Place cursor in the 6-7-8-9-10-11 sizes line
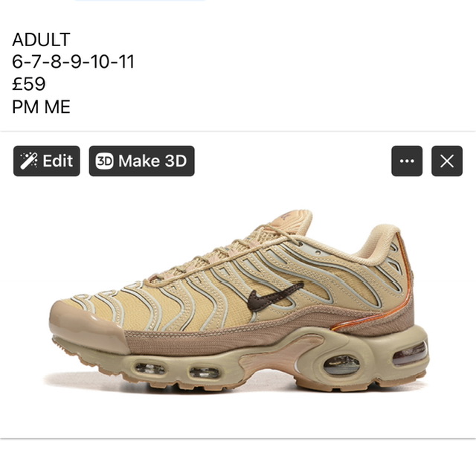The height and width of the screenshot is (476, 476). pos(73,62)
